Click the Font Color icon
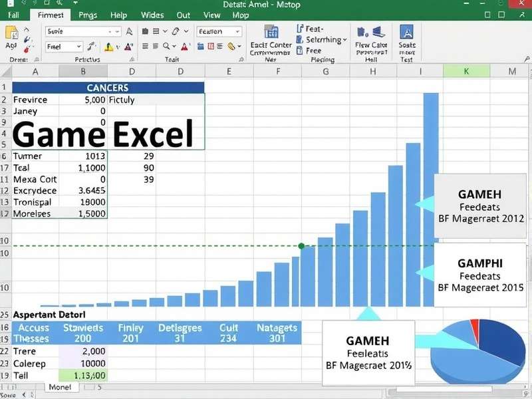The width and height of the screenshot is (532, 399). (128, 47)
